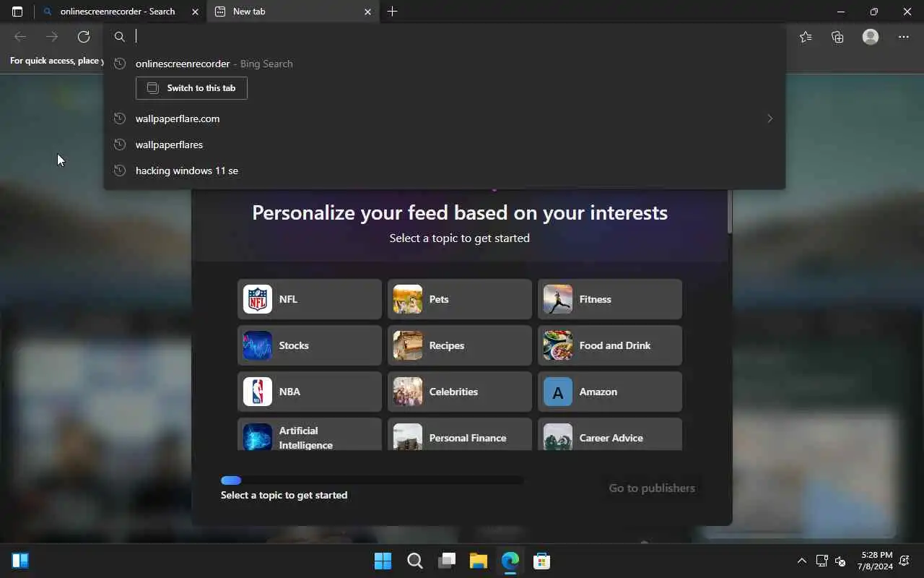Open a new tab with plus button
Viewport: 924px width, 578px height.
click(x=392, y=12)
